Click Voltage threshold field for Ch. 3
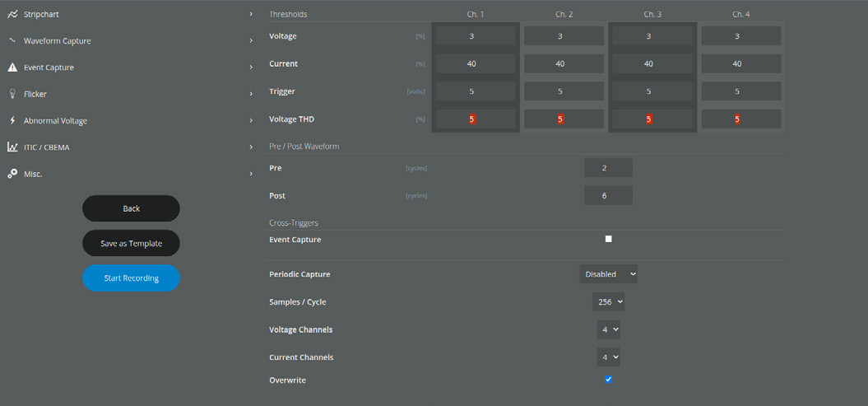This screenshot has width=868, height=406. (x=652, y=36)
